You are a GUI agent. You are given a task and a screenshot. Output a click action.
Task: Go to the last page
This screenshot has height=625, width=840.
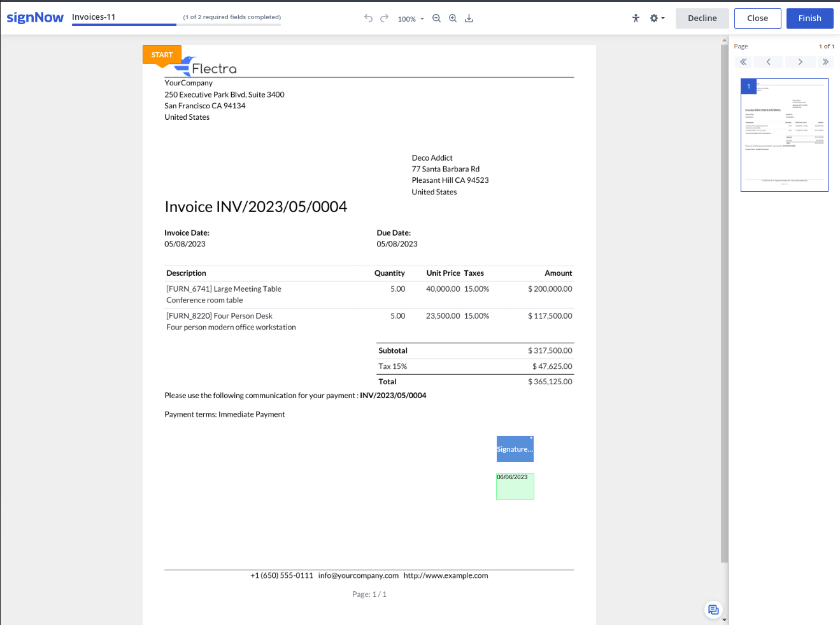[825, 62]
